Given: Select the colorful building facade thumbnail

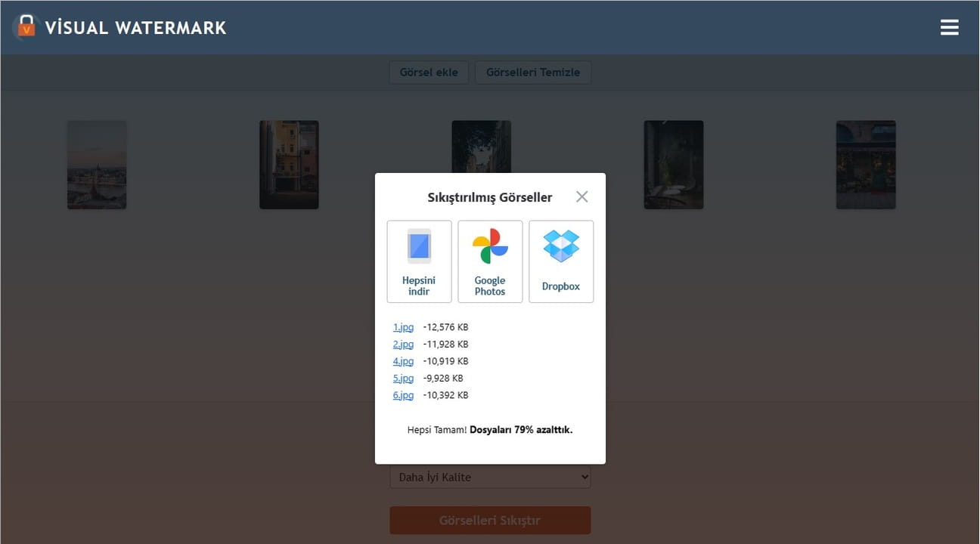Looking at the screenshot, I should (289, 165).
